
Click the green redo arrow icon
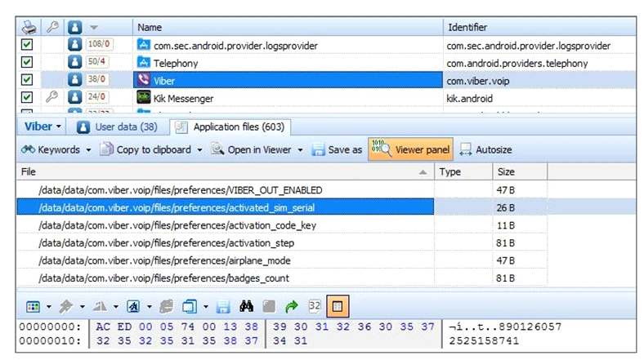pyautogui.click(x=291, y=307)
